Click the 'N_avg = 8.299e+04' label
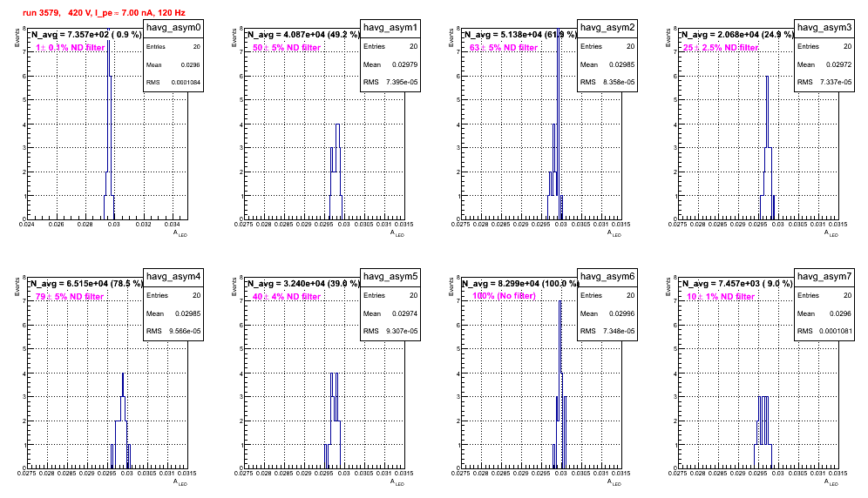This screenshot has width=868, height=498. tap(520, 283)
